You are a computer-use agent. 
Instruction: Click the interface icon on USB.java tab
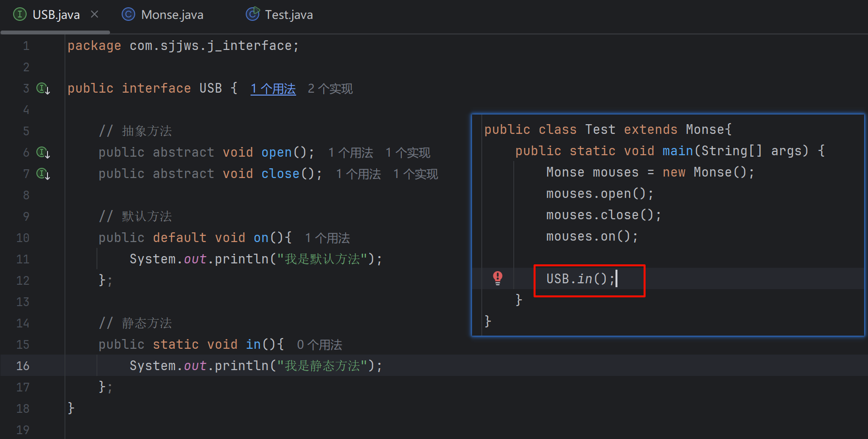click(x=19, y=15)
